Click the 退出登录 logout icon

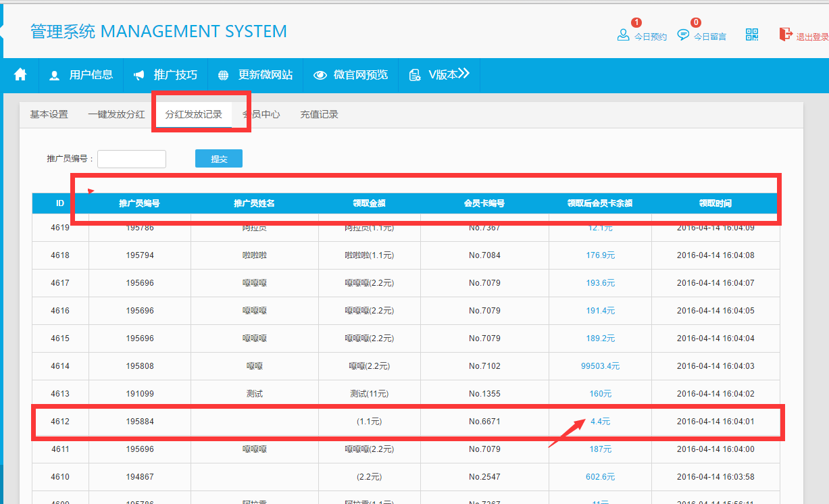[x=786, y=34]
